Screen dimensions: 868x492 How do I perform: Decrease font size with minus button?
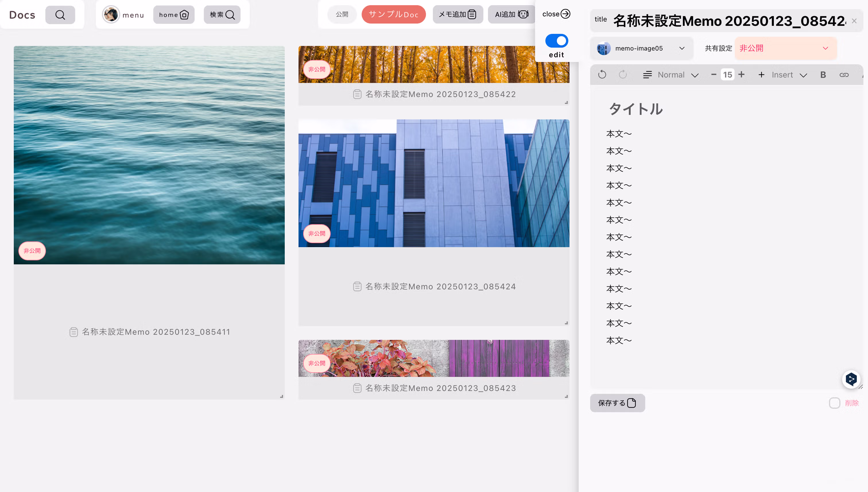pyautogui.click(x=714, y=74)
